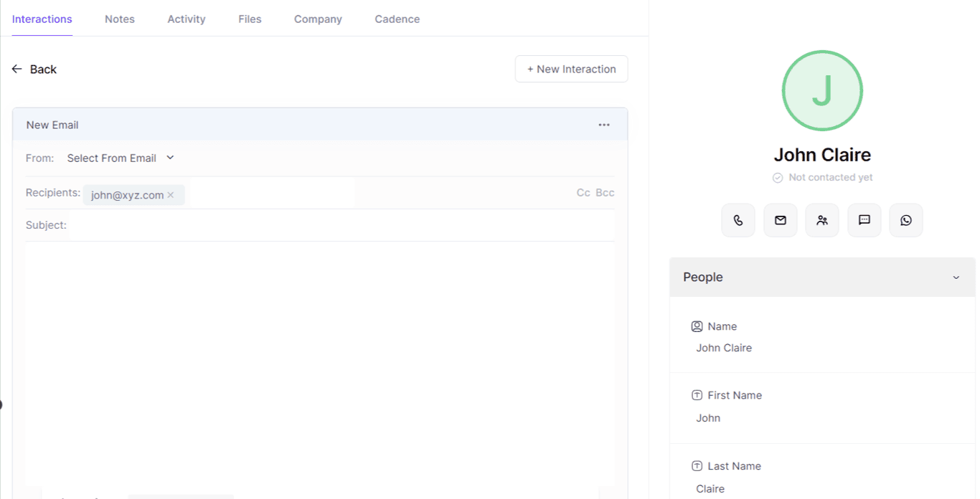Viewport: 980px width, 499px height.
Task: Open the Company tab
Action: pos(318,19)
